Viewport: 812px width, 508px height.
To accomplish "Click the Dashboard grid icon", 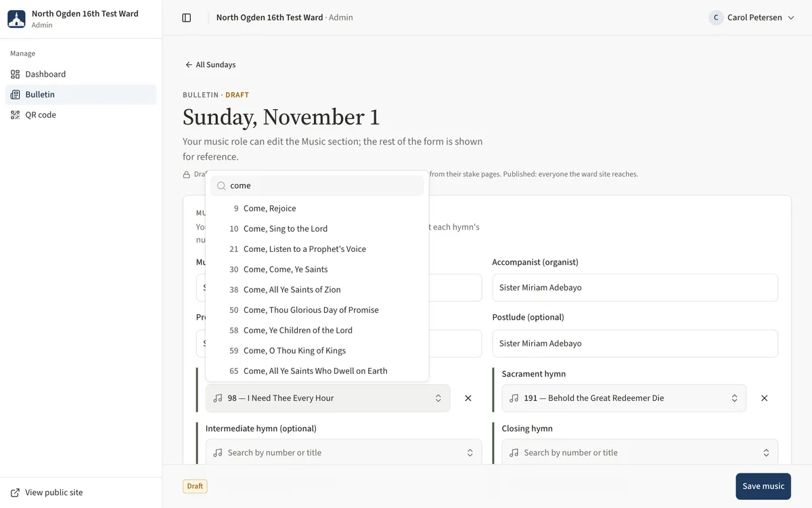I will 16,74.
